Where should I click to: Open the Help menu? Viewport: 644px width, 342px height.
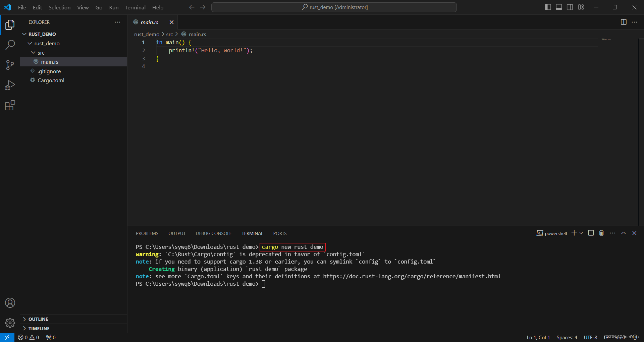(x=158, y=7)
